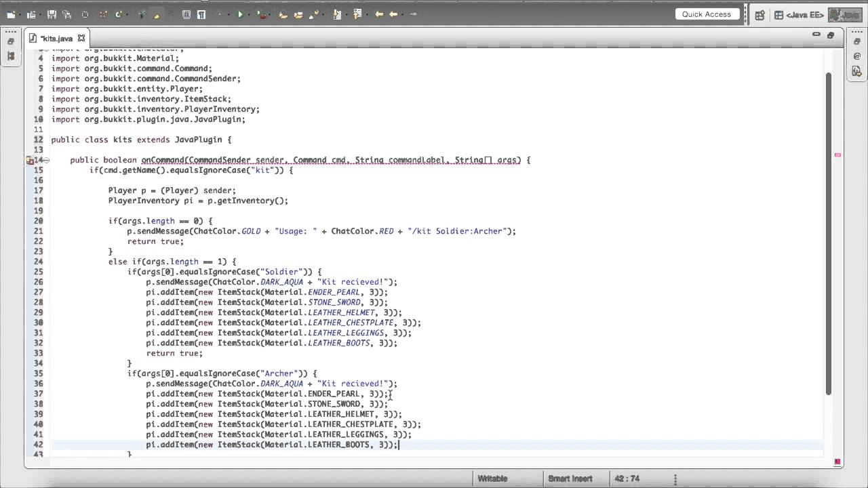This screenshot has width=868, height=488.
Task: Open the Package Explorer icon in left sidebar
Action: click(11, 56)
